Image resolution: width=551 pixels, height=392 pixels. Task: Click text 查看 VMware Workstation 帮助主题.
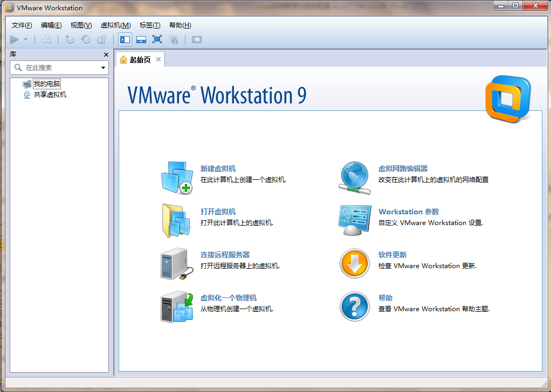pos(434,309)
